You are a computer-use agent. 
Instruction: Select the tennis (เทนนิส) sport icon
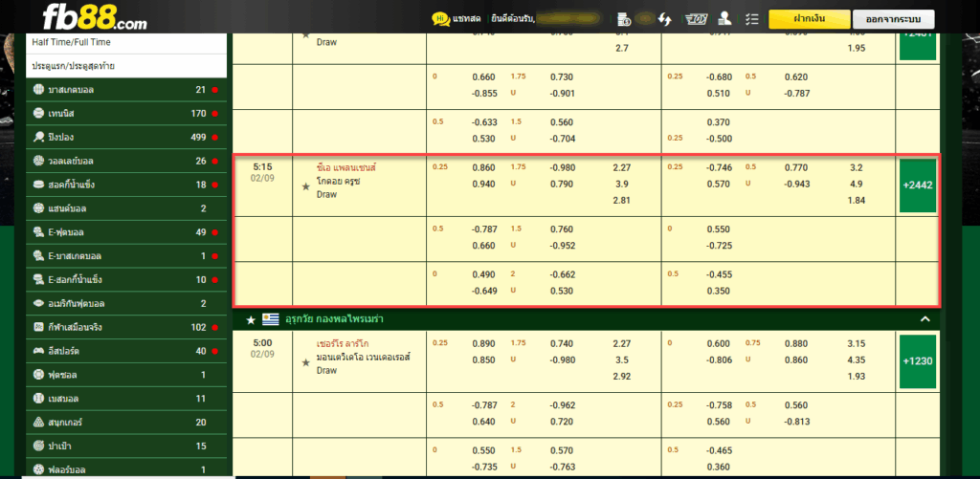point(38,114)
